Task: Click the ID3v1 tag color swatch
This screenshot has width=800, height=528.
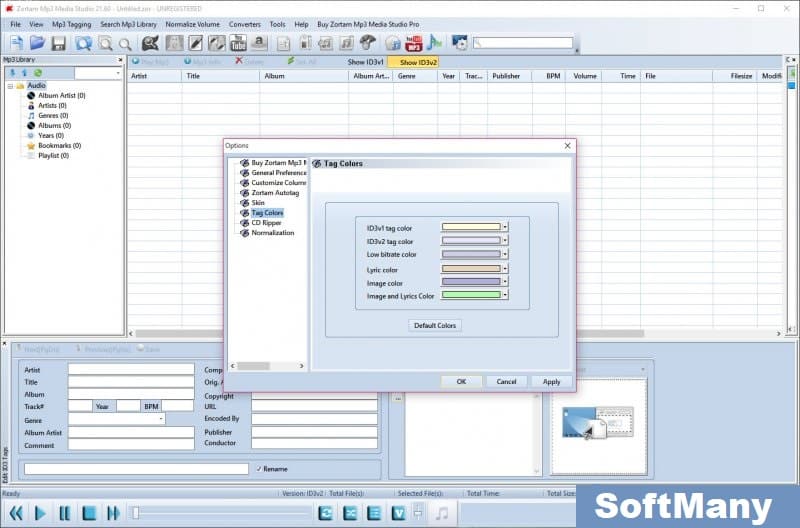Action: click(x=471, y=227)
